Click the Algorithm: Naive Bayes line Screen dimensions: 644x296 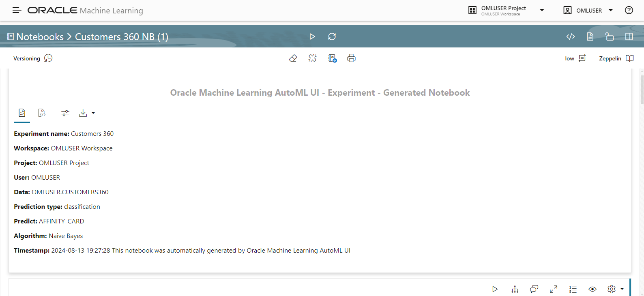(48, 236)
